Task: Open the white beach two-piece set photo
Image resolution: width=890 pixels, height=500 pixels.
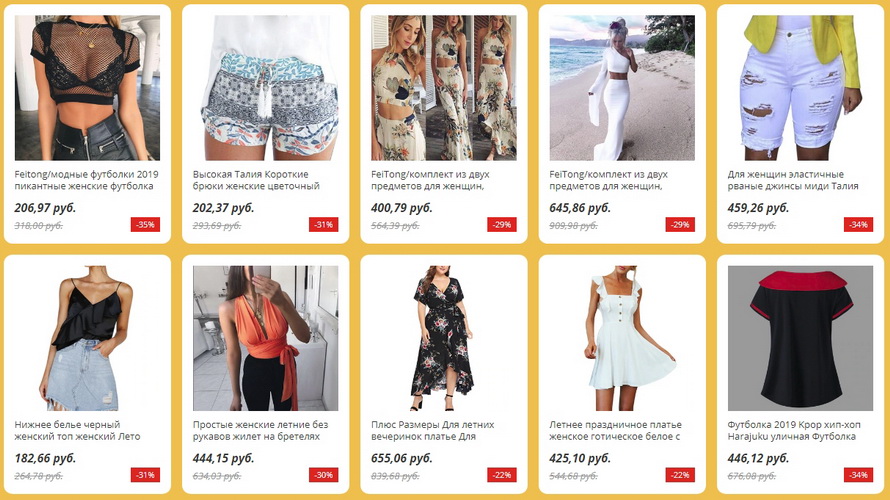Action: click(x=622, y=88)
